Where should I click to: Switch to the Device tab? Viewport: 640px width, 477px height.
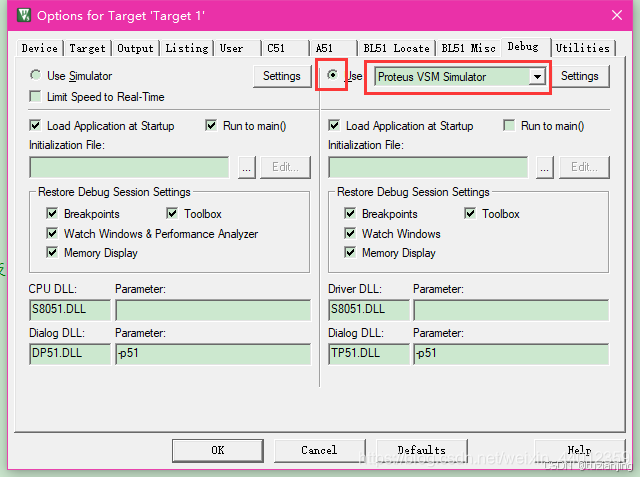[x=40, y=48]
